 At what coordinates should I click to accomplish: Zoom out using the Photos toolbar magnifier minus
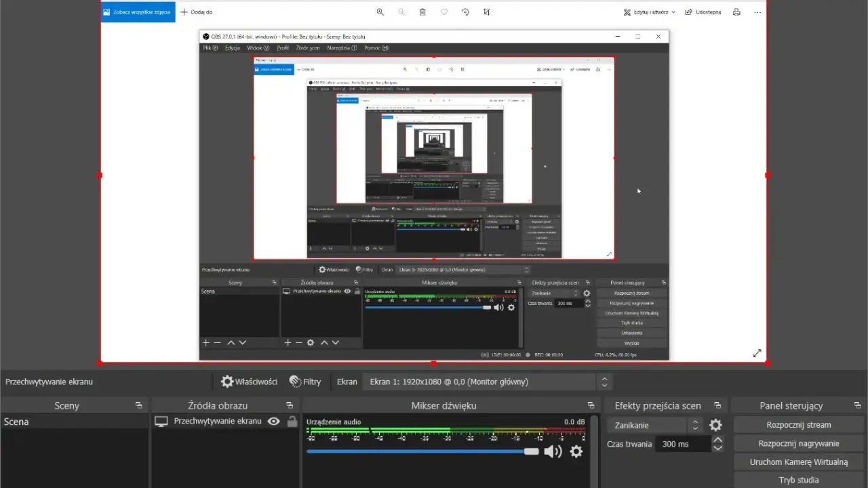tap(401, 12)
